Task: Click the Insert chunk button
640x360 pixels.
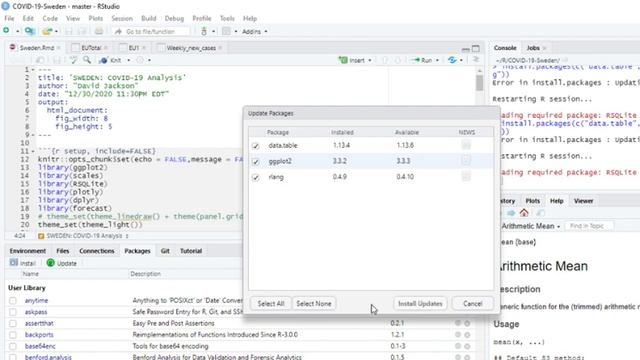Action: tap(352, 60)
